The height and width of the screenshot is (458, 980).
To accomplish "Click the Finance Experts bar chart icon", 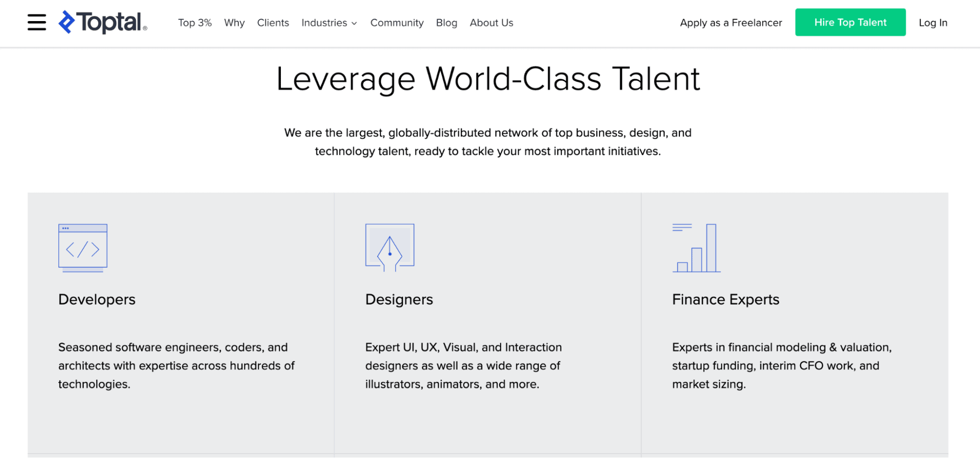I will pos(696,248).
